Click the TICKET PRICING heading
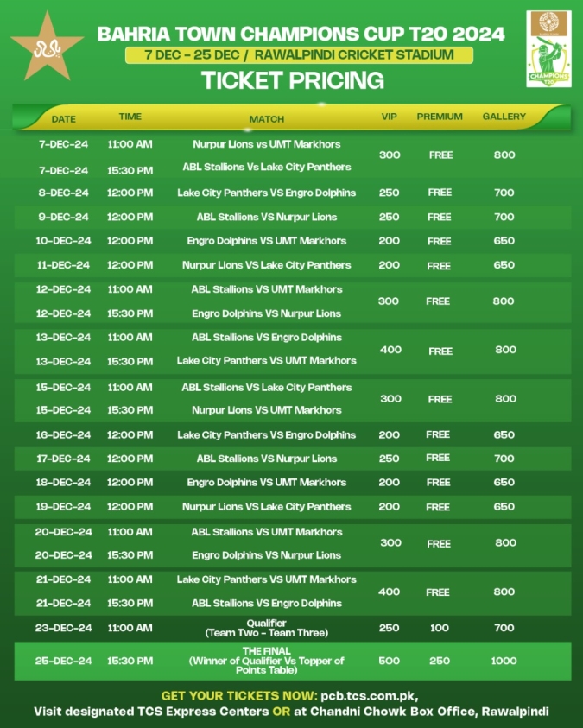Screen dimensions: 583x728 click(293, 80)
